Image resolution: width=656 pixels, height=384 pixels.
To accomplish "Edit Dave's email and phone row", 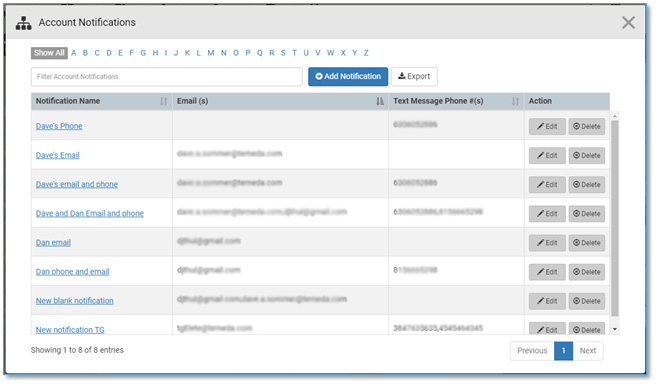I will tap(547, 185).
